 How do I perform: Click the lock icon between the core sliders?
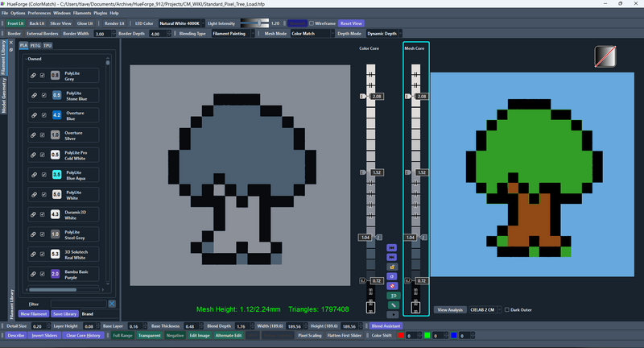tap(392, 266)
